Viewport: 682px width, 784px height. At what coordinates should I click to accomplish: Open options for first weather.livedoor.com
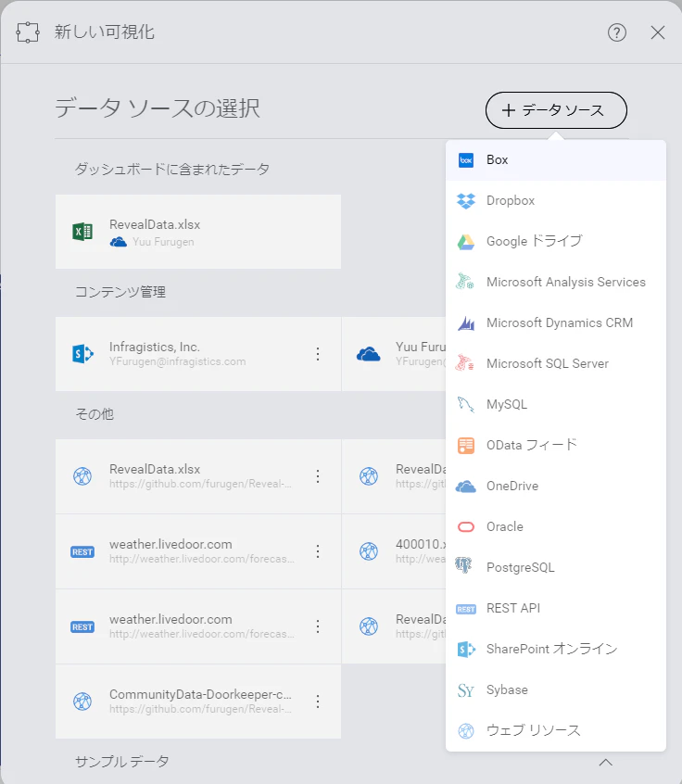click(318, 551)
